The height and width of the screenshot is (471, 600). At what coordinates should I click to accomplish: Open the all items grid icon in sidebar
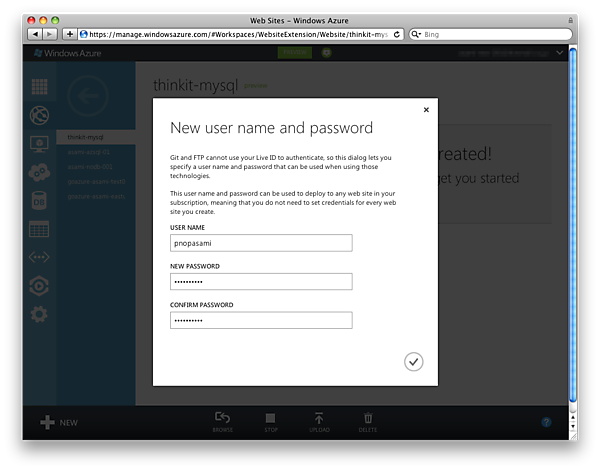pyautogui.click(x=39, y=86)
